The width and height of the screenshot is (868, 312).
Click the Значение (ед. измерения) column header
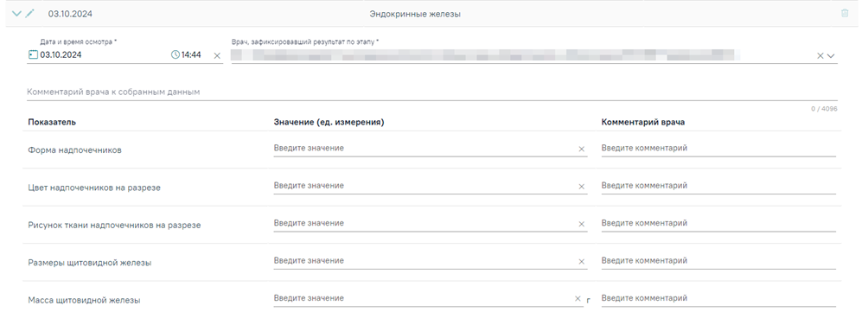[x=329, y=122]
